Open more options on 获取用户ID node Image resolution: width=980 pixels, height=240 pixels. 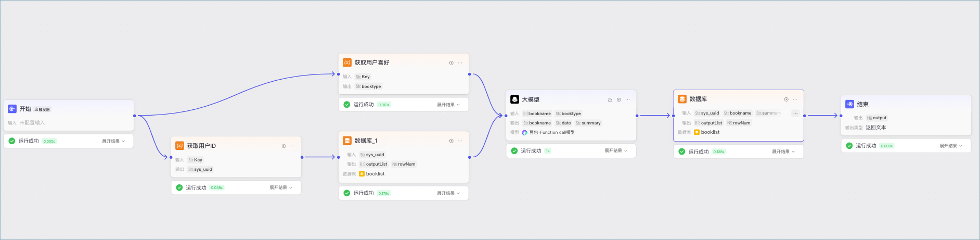point(292,146)
